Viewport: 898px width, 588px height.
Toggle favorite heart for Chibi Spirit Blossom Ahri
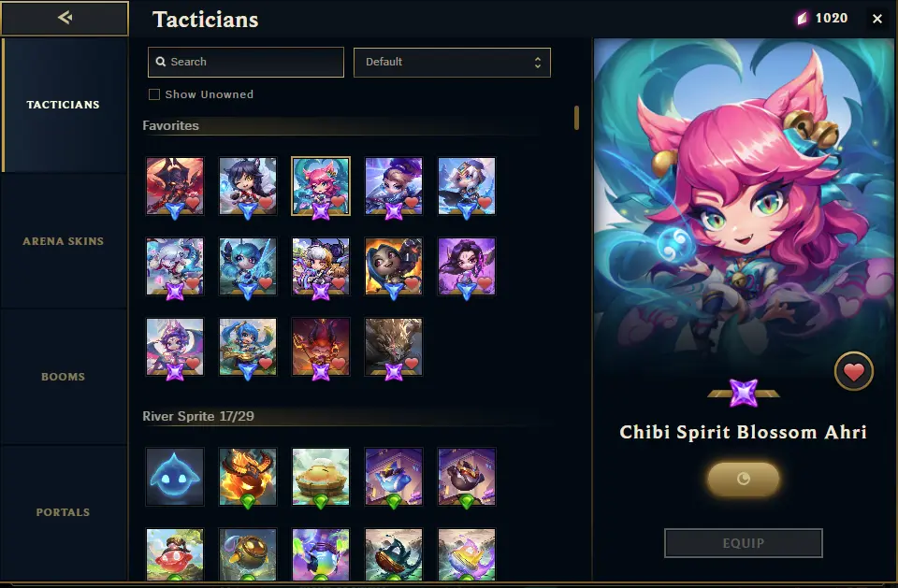pyautogui.click(x=853, y=371)
